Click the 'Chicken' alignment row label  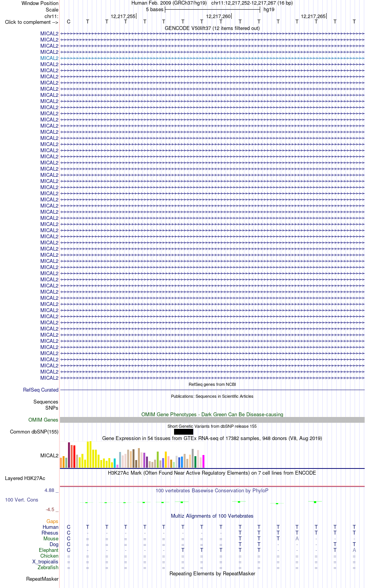point(49,556)
